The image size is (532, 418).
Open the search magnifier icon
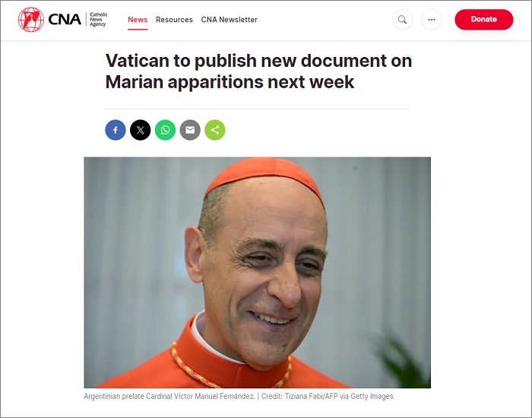point(402,20)
